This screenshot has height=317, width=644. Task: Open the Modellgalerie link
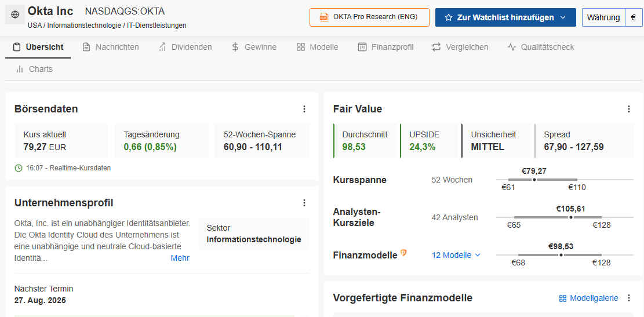click(x=586, y=298)
